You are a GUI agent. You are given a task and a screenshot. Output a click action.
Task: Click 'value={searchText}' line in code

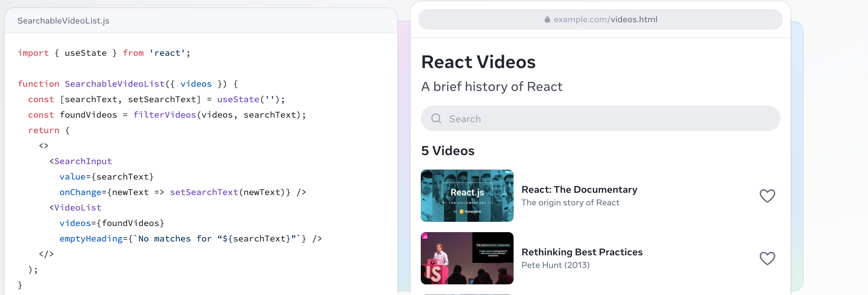(x=106, y=177)
